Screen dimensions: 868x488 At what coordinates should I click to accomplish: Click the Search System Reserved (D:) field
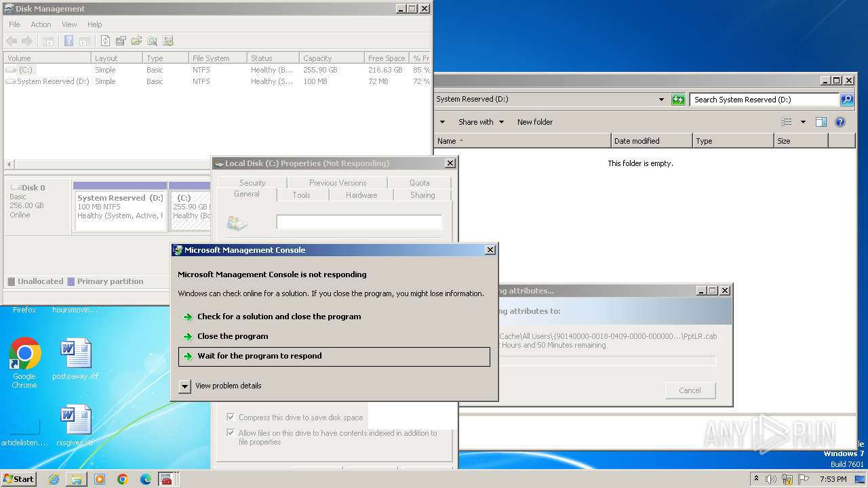(765, 100)
